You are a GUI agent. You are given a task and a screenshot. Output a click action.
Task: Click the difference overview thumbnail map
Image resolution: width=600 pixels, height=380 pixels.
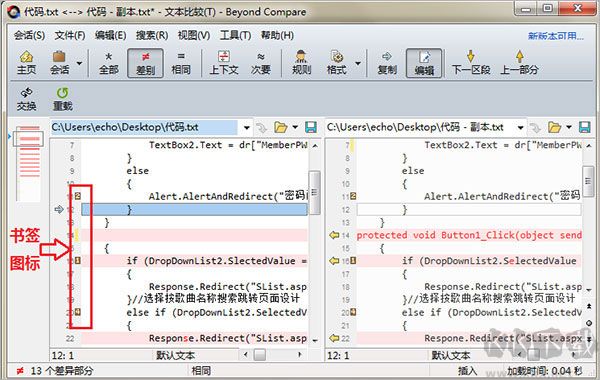(x=29, y=163)
